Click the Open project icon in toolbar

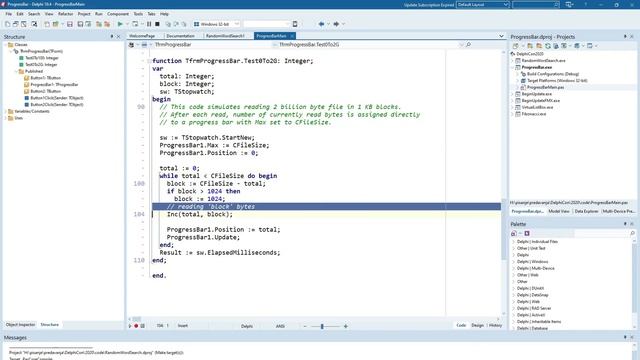click(56, 24)
